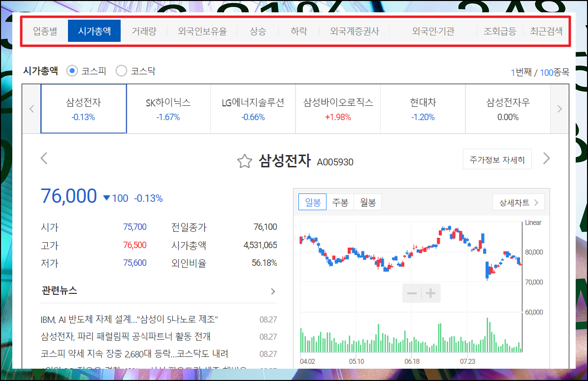Open the 상세차트 detailed chart
This screenshot has height=381, width=588.
point(519,202)
